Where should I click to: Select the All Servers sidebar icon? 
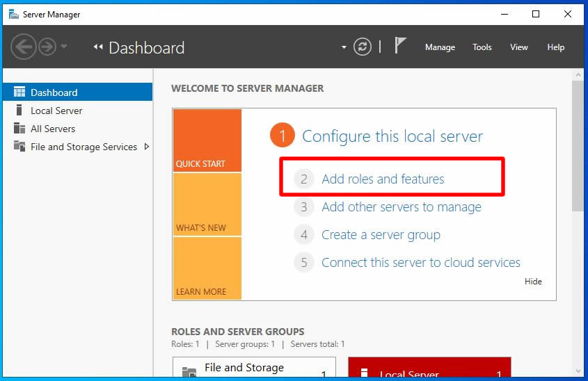19,128
